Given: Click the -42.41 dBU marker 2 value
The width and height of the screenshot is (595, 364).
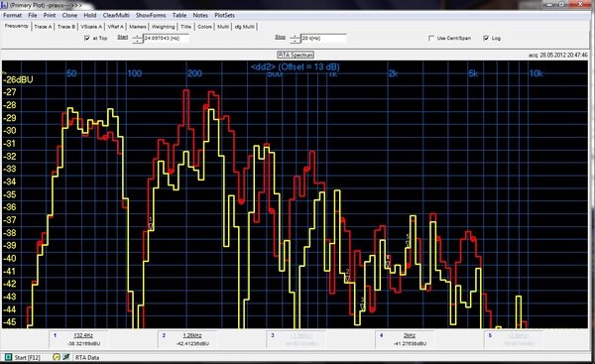Looking at the screenshot, I should click(x=192, y=343).
